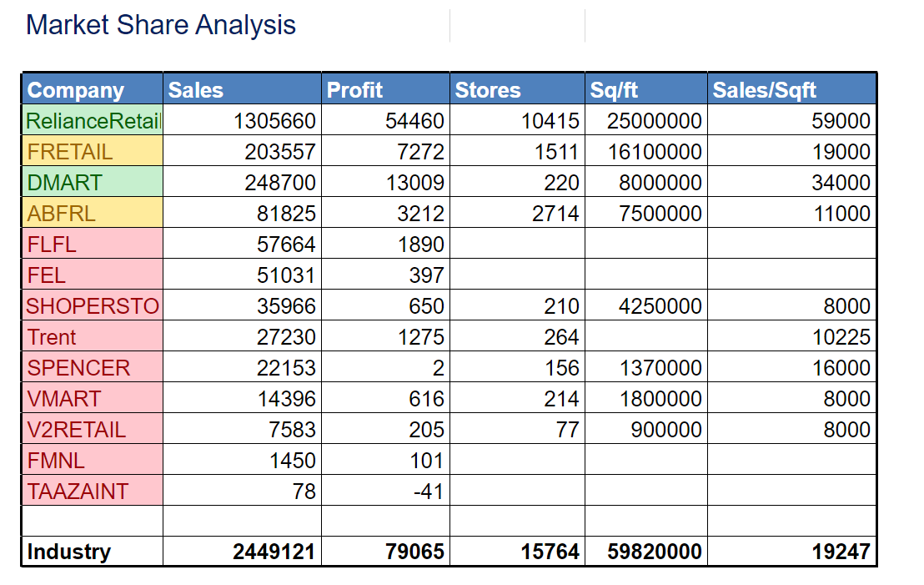Viewport: 924px width, 585px height.
Task: Click sales value 27230
Action: (286, 337)
